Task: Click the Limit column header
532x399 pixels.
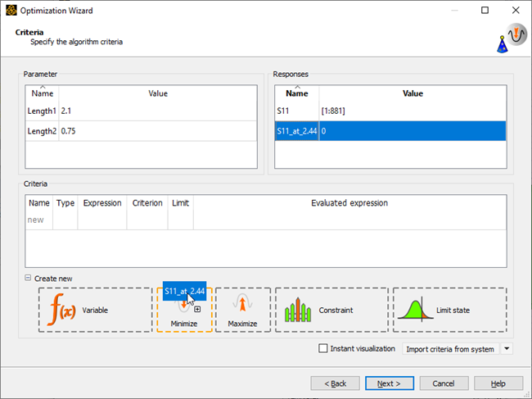Action: [181, 203]
